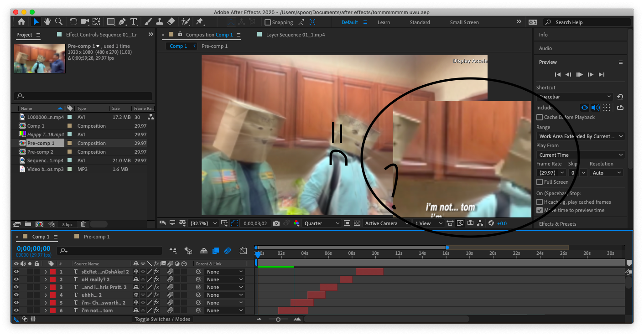Activate the Zoom tool
Image resolution: width=644 pixels, height=336 pixels.
tap(58, 21)
